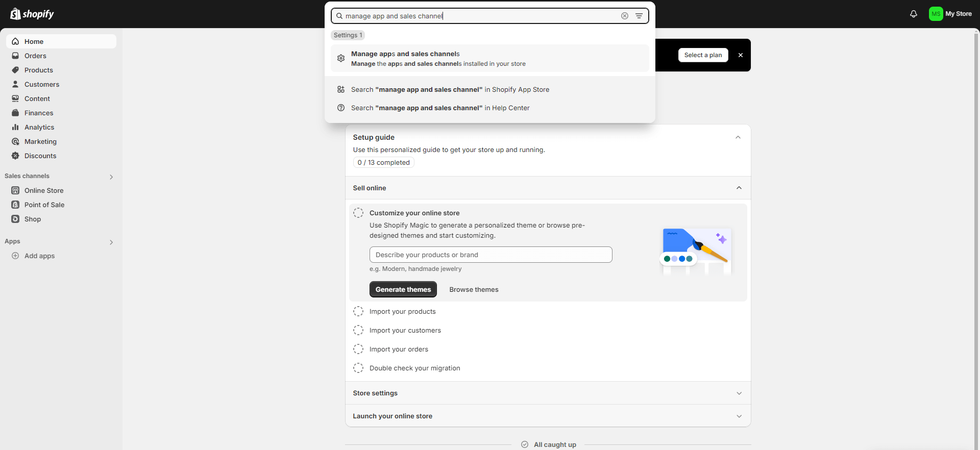Click the Add apps plus icon
Viewport: 980px width, 450px height.
(15, 256)
